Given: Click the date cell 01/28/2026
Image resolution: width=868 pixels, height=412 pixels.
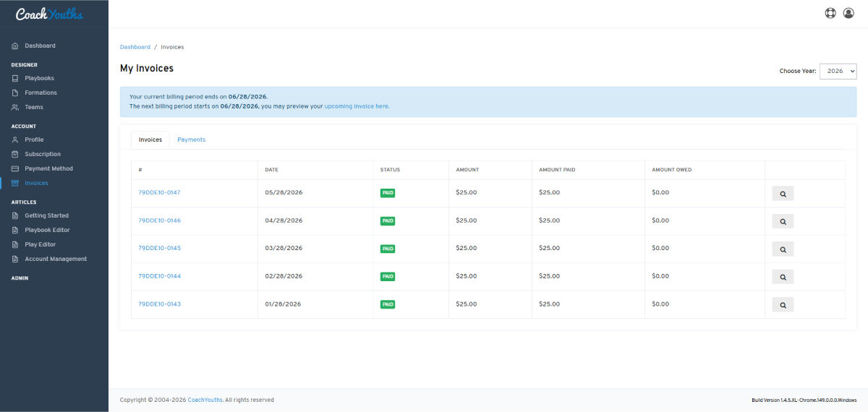Looking at the screenshot, I should pos(284,304).
